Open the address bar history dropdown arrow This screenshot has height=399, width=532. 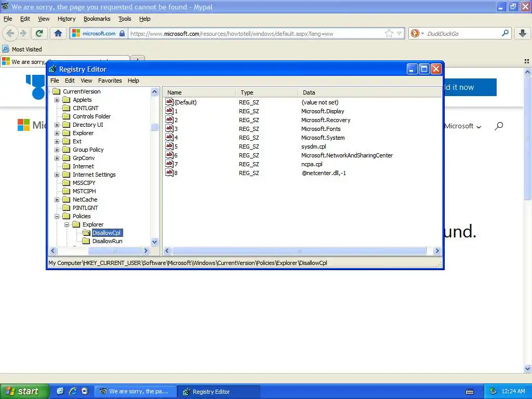(x=400, y=33)
